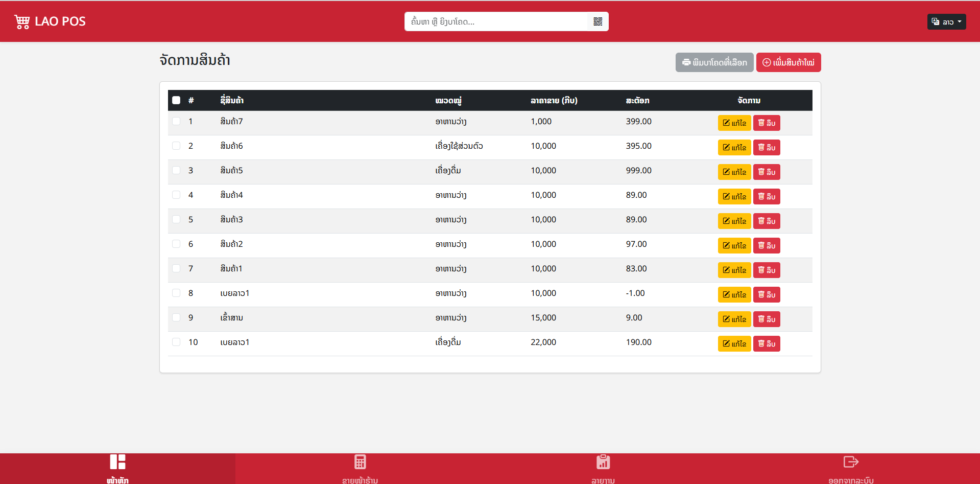Image resolution: width=980 pixels, height=484 pixels.
Task: Click the logout arrow icon
Action: point(850,462)
